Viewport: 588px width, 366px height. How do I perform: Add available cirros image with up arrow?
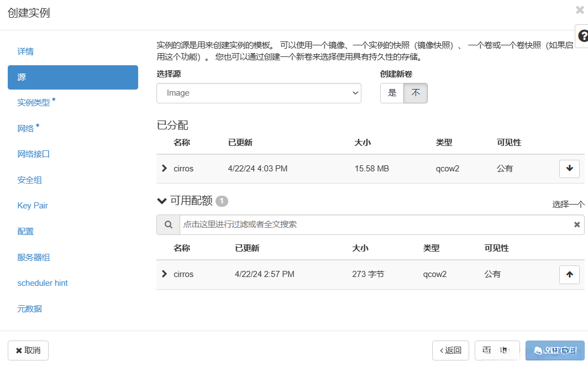(569, 274)
